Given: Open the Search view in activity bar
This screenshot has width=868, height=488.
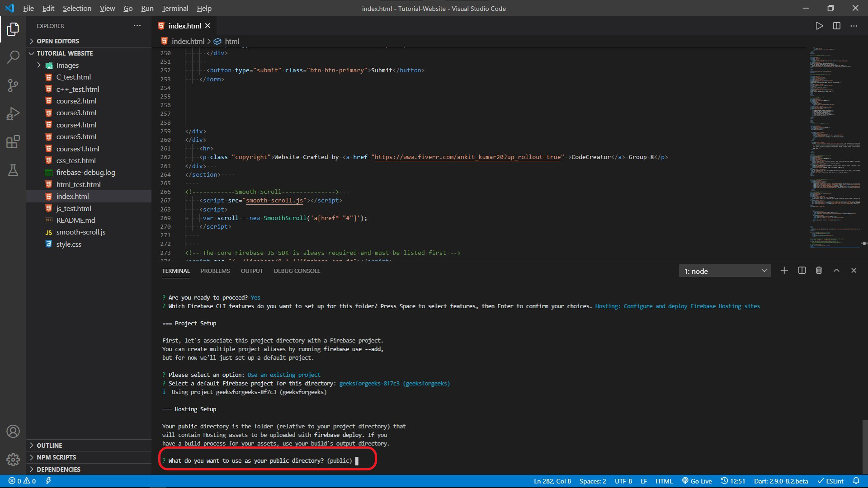Looking at the screenshot, I should 13,57.
